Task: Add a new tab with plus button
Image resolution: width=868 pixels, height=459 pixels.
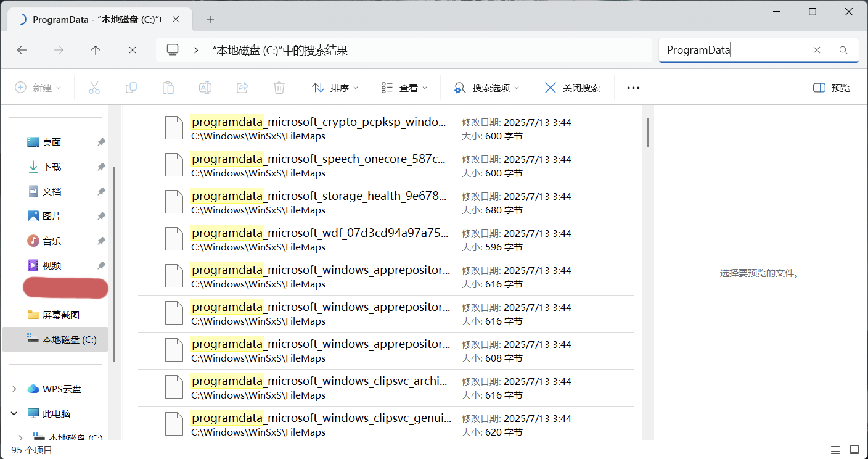Action: pyautogui.click(x=210, y=20)
